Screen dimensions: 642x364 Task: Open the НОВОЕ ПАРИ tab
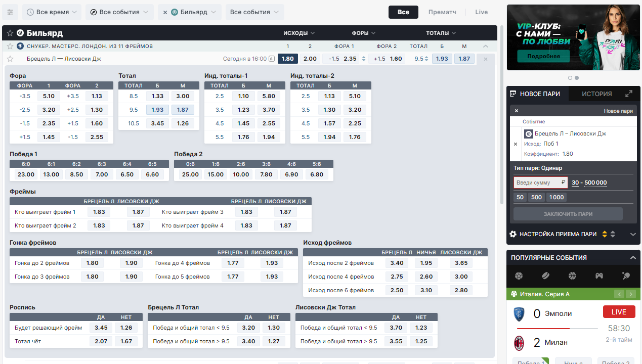537,94
